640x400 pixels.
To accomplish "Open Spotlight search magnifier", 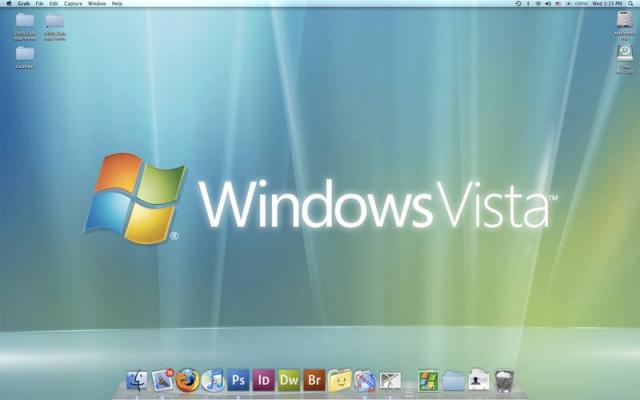I will 630,3.
